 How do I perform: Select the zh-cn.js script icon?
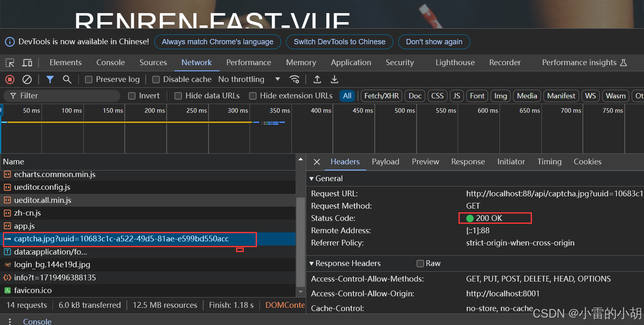7,213
